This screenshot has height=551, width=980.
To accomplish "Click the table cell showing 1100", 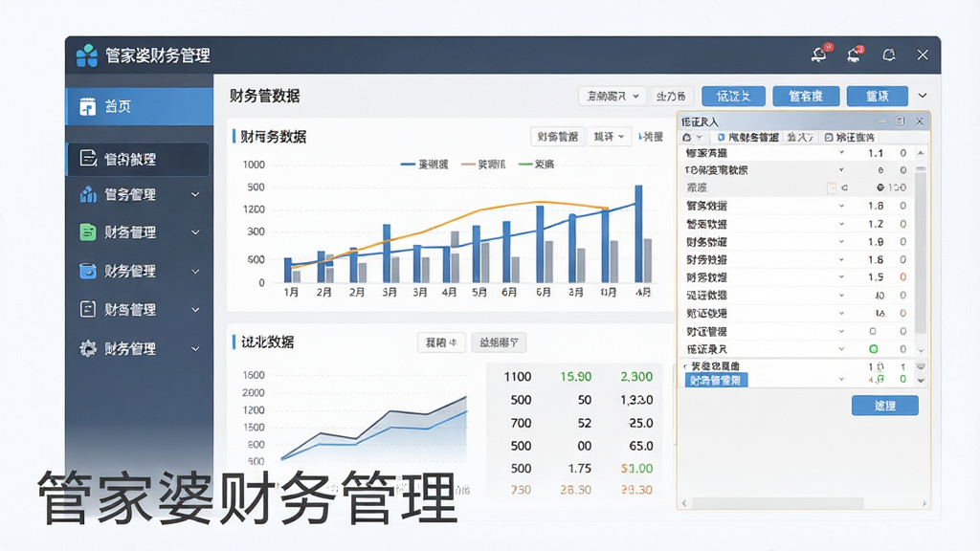I will (x=518, y=377).
